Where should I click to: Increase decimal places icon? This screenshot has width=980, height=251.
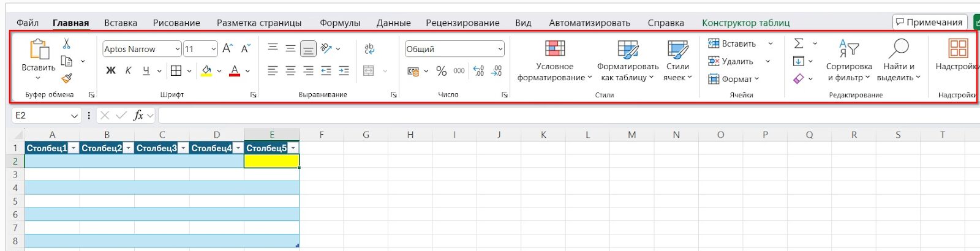479,71
